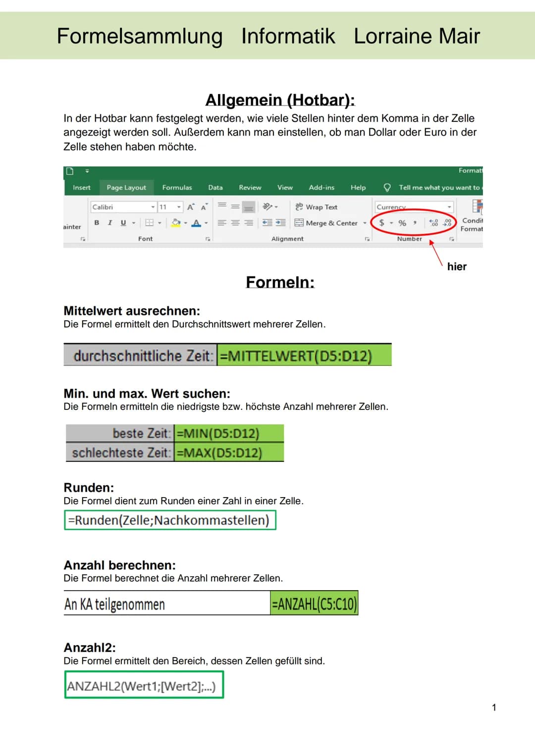Open Alignment group dialog launcher
Screen dimensions: 535x756
point(367,239)
